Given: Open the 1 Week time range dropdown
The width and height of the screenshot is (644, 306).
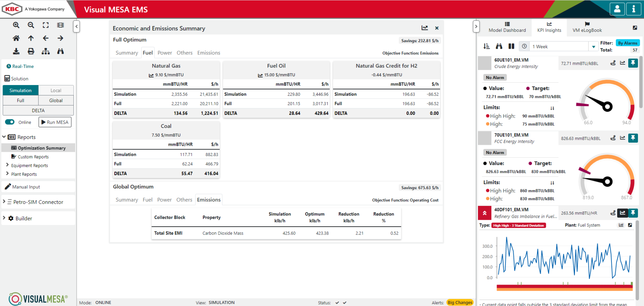Looking at the screenshot, I should [x=594, y=46].
